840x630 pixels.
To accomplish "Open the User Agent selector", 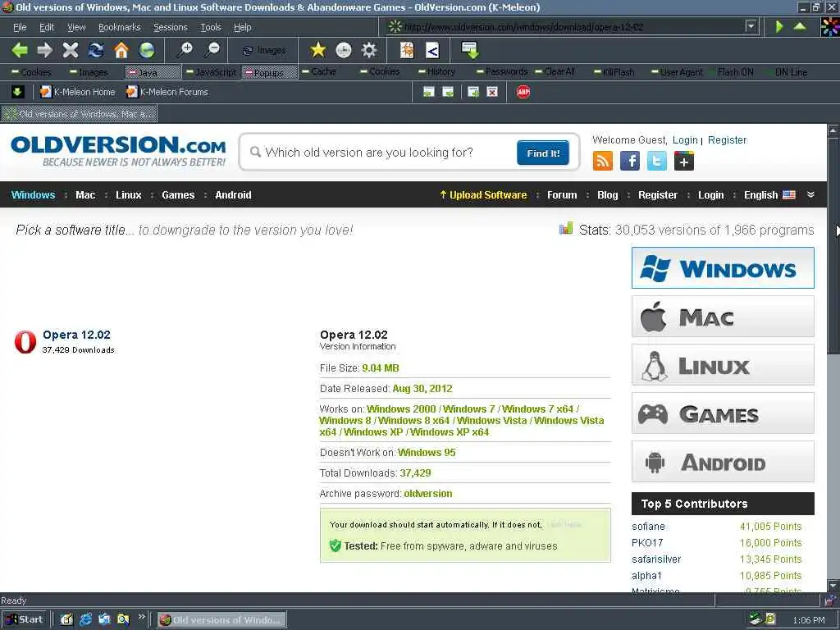I will [677, 72].
